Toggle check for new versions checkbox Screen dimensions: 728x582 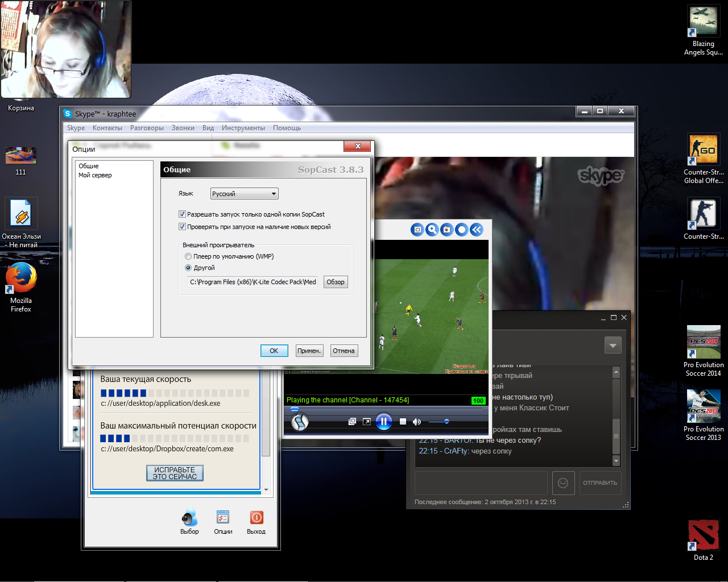coord(182,227)
